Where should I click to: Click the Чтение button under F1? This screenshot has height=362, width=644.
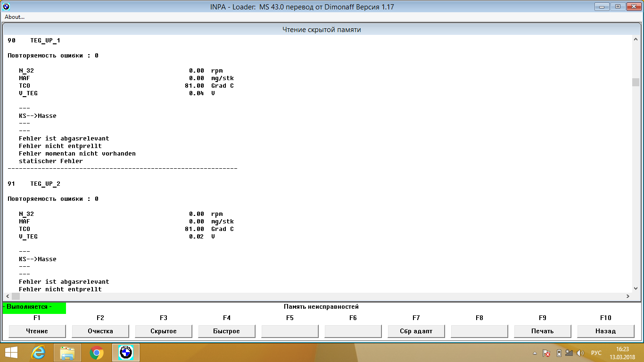pos(37,331)
